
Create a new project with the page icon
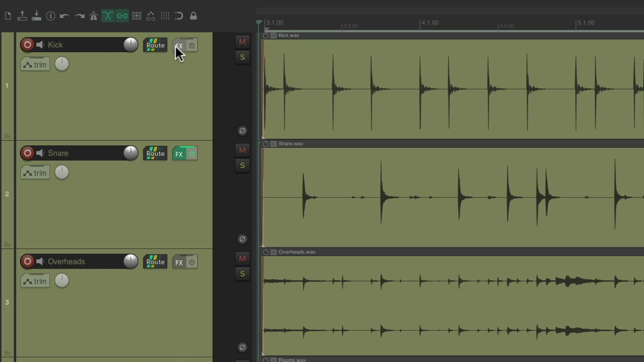(x=8, y=16)
